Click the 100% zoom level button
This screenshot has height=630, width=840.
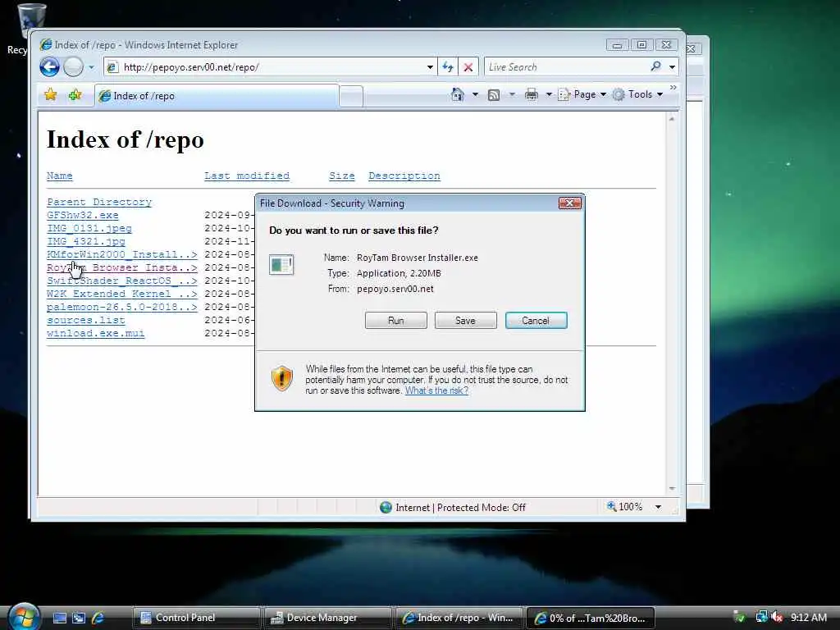point(624,506)
